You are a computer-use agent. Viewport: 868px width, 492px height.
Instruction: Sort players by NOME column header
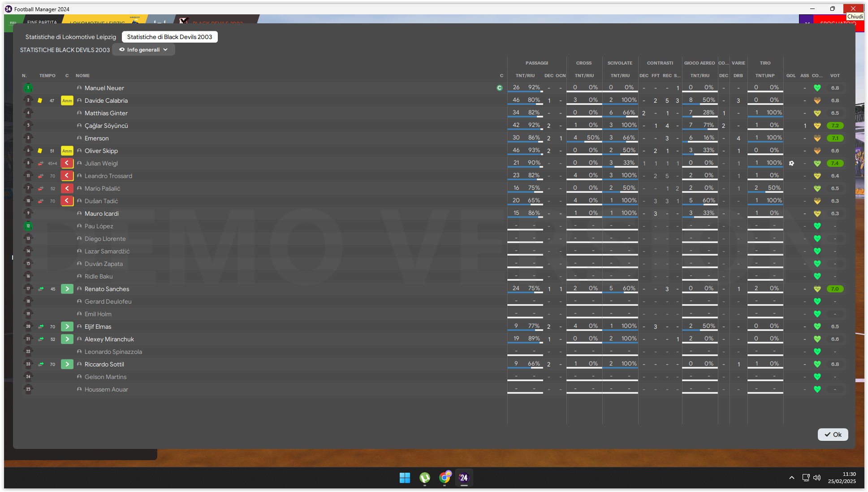[82, 75]
